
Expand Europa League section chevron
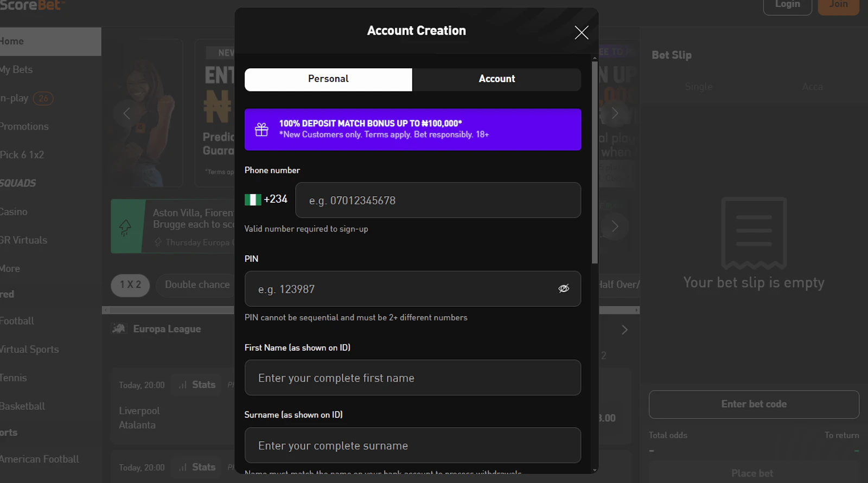(x=624, y=330)
